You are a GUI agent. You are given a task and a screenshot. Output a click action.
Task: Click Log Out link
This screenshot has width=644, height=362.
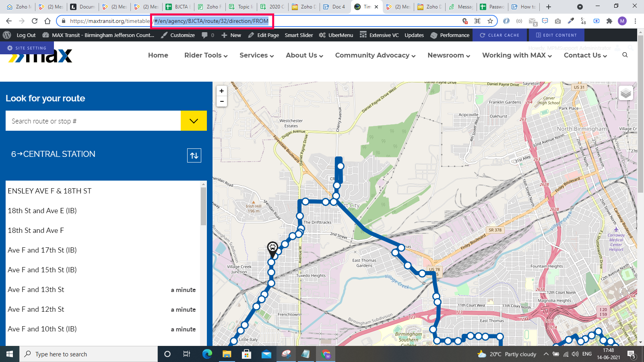pyautogui.click(x=26, y=35)
